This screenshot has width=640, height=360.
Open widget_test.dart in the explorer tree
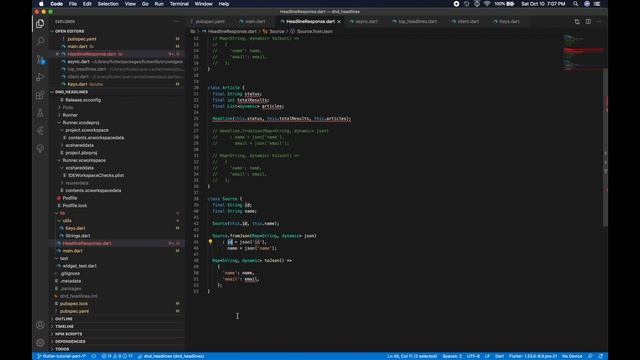pos(80,266)
